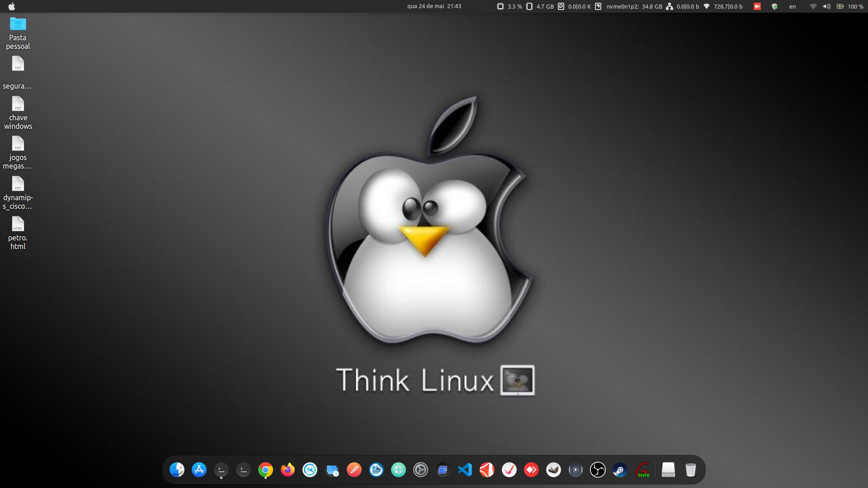Select the dynamip-s_cisco... text file

18,193
